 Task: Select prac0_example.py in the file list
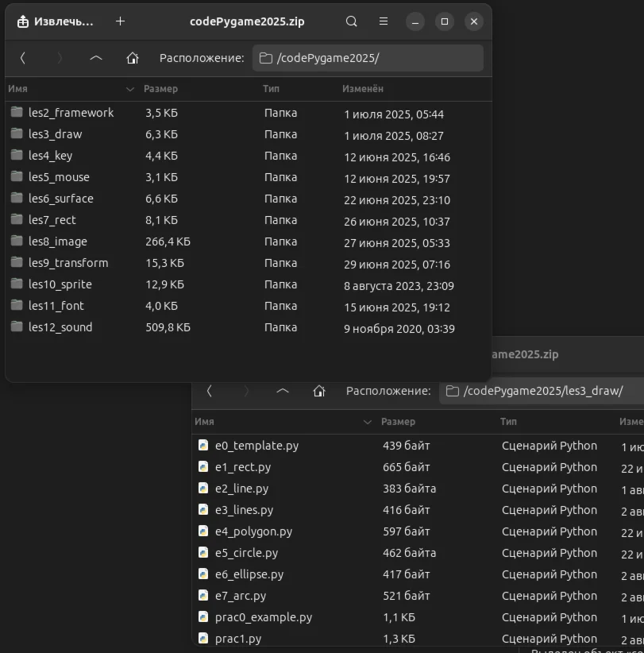pyautogui.click(x=263, y=617)
